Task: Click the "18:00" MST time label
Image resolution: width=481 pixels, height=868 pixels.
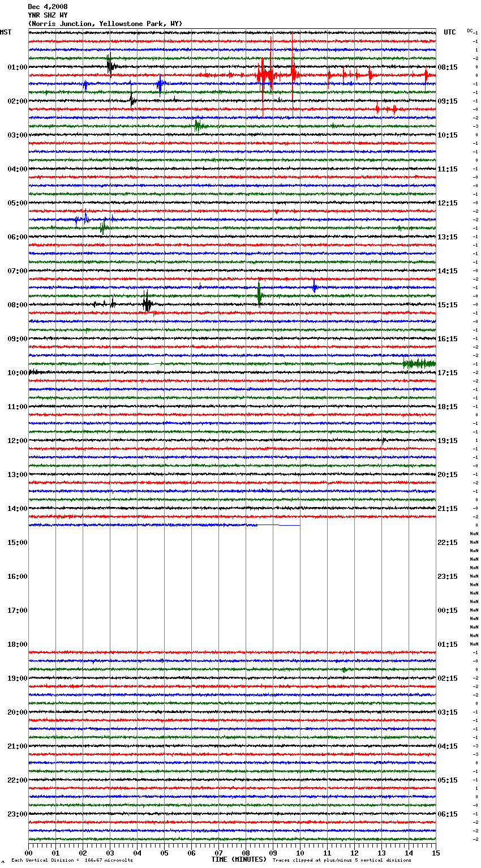Action: [x=18, y=644]
